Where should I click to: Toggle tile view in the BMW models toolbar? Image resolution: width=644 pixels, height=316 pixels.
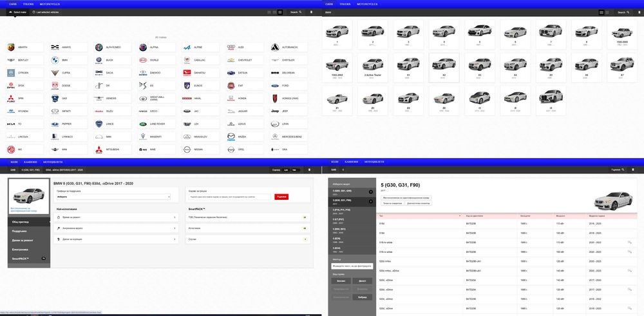click(x=601, y=12)
